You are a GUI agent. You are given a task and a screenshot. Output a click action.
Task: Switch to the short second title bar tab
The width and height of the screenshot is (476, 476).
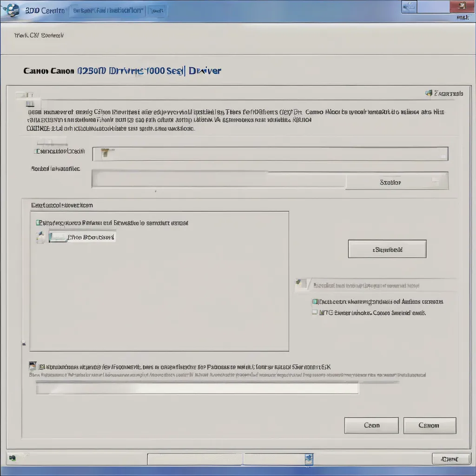[x=157, y=11]
